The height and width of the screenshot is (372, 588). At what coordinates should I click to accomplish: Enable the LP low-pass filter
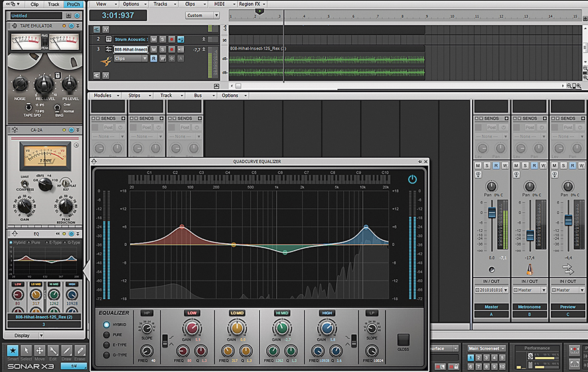tap(372, 313)
